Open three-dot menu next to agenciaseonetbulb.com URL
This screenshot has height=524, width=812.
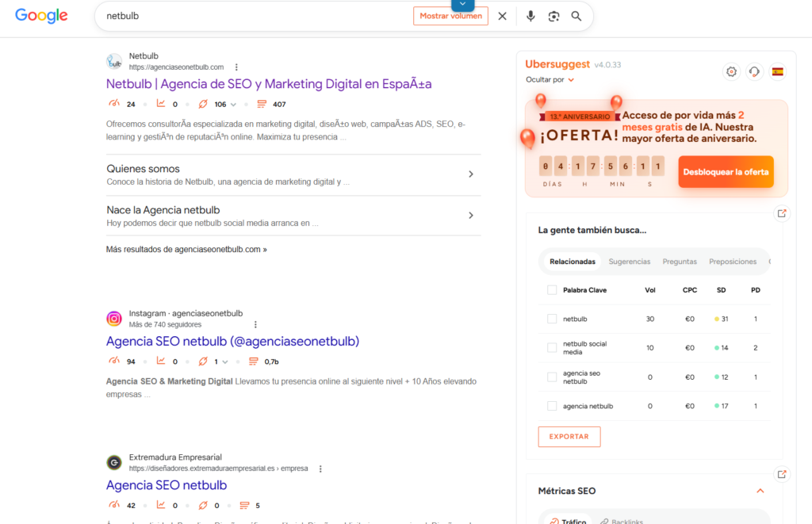pos(236,67)
